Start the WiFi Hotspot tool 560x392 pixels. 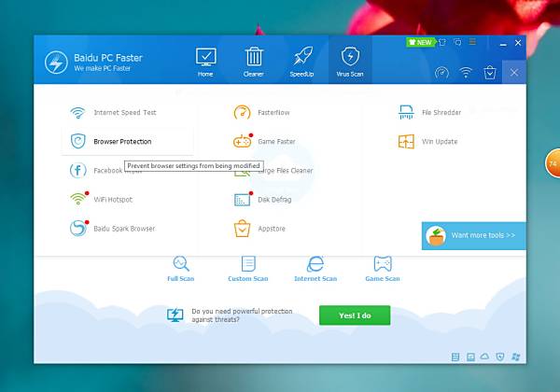click(x=101, y=199)
